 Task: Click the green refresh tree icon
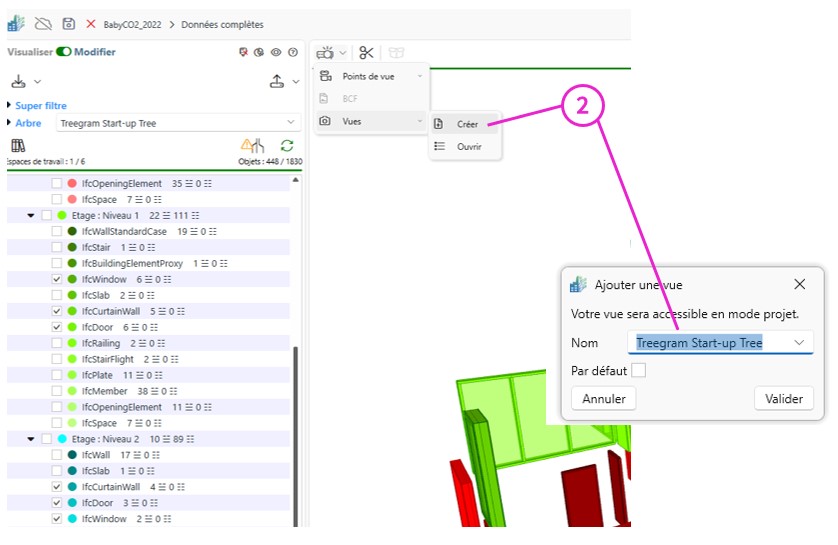click(287, 146)
